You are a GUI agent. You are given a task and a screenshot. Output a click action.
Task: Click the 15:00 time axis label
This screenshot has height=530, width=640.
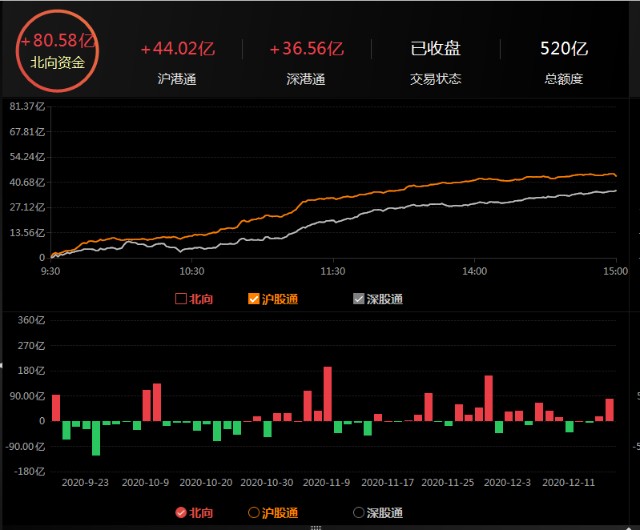click(x=614, y=271)
